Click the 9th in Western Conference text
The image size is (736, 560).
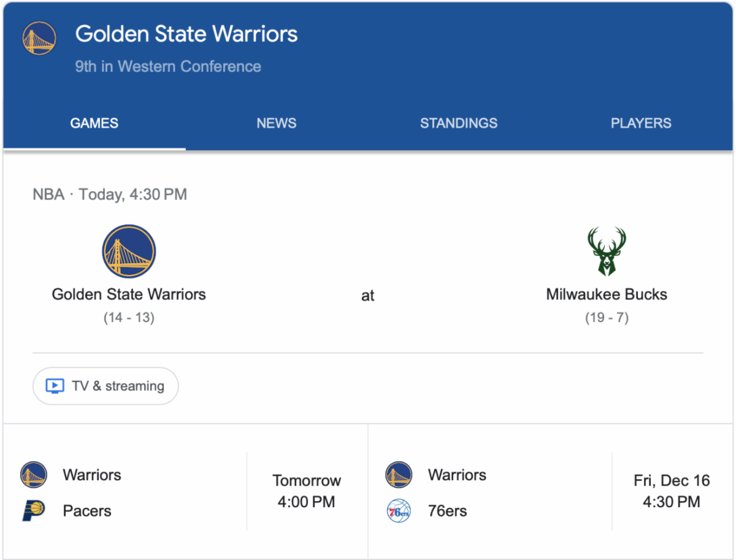tap(168, 66)
